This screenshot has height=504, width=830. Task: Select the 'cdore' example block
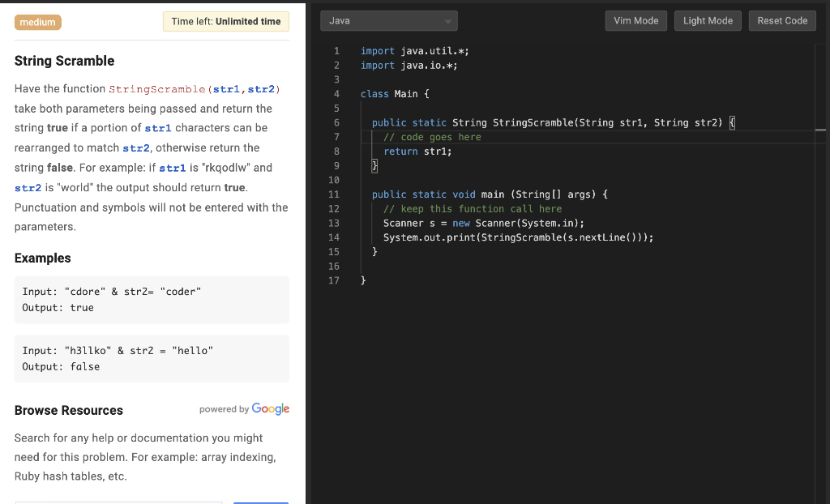[x=152, y=300]
